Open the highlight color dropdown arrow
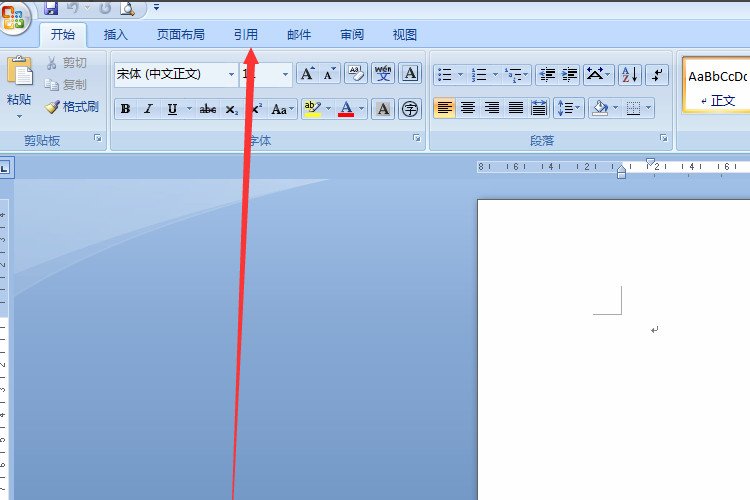Viewport: 750px width, 500px height. 328,109
